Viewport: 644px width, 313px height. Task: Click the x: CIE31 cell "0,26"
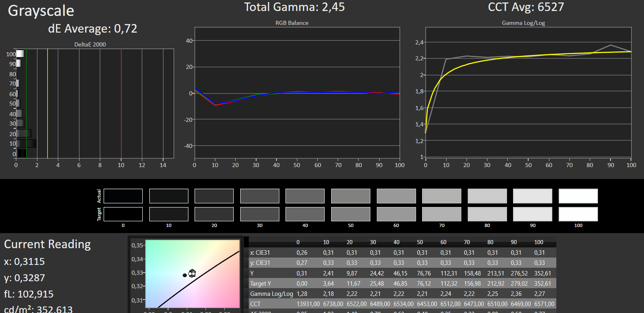point(302,253)
